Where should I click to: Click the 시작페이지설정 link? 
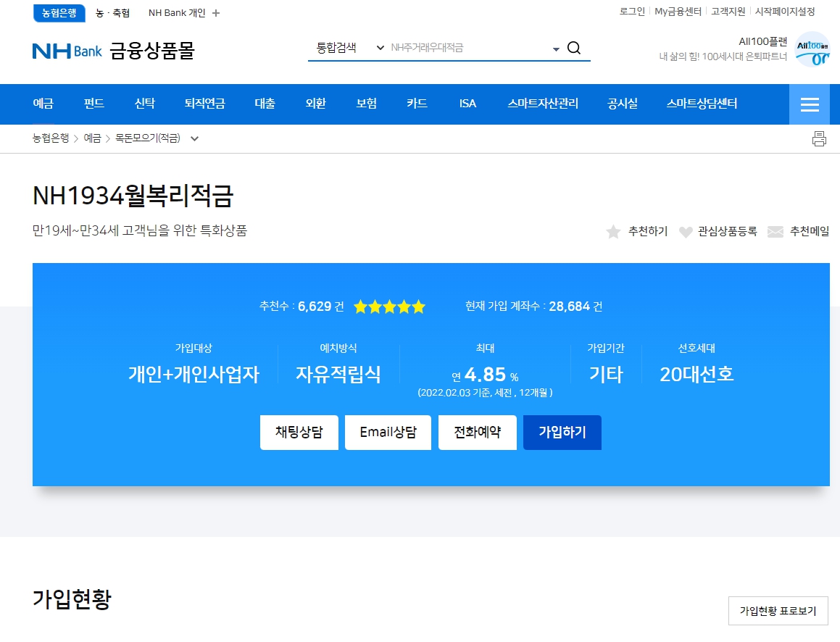click(x=785, y=12)
